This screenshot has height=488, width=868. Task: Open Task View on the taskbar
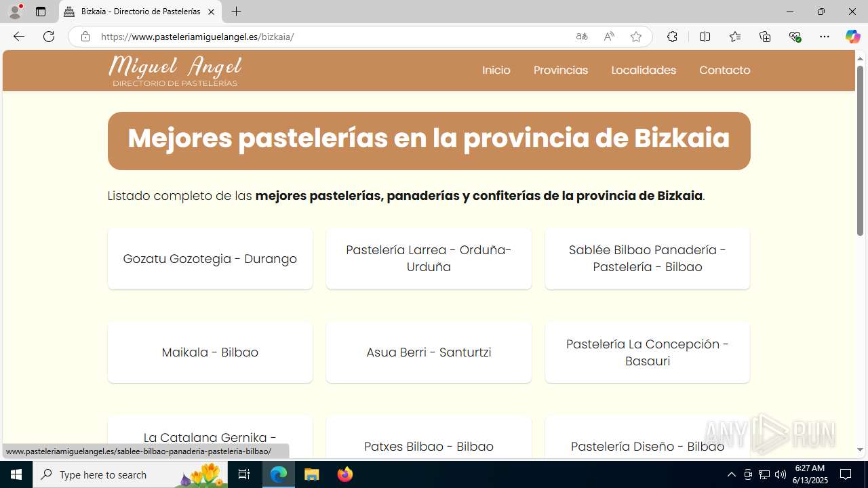point(244,474)
